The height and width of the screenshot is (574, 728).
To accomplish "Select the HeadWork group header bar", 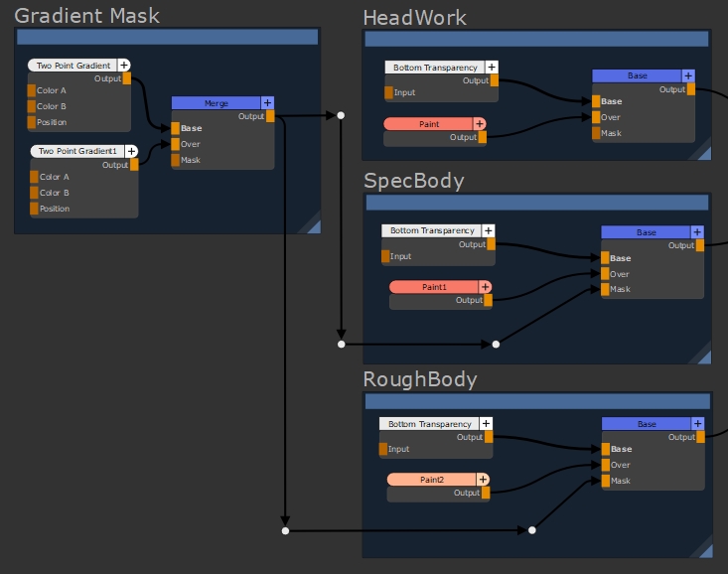I will coord(536,39).
